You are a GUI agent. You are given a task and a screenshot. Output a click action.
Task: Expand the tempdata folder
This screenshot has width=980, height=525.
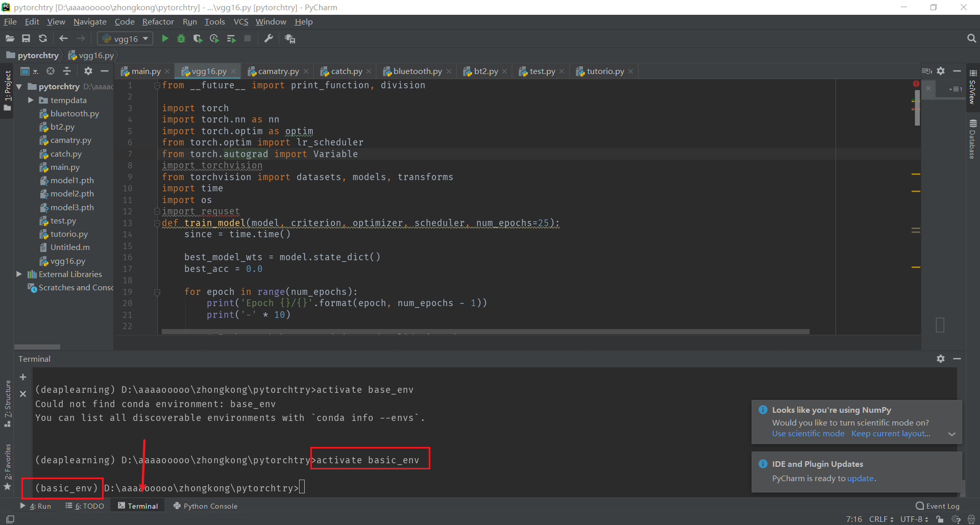pos(31,100)
